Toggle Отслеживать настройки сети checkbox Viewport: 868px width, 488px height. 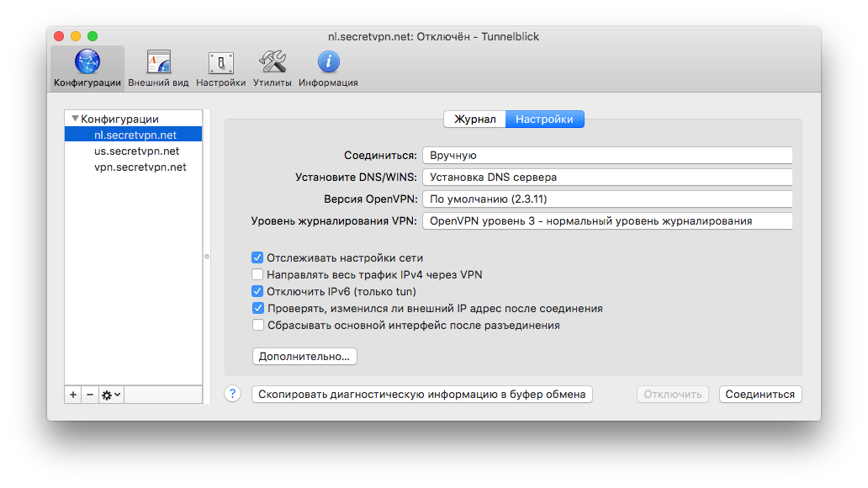point(257,257)
